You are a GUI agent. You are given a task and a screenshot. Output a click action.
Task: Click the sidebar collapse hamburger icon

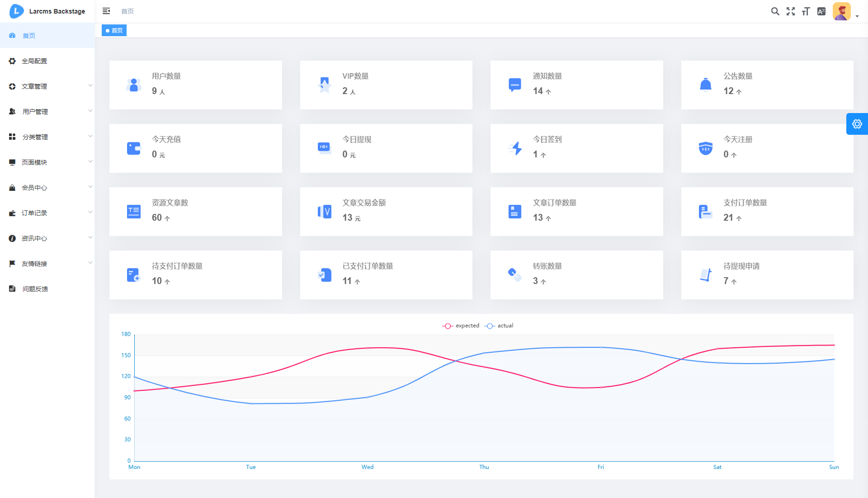click(x=106, y=11)
